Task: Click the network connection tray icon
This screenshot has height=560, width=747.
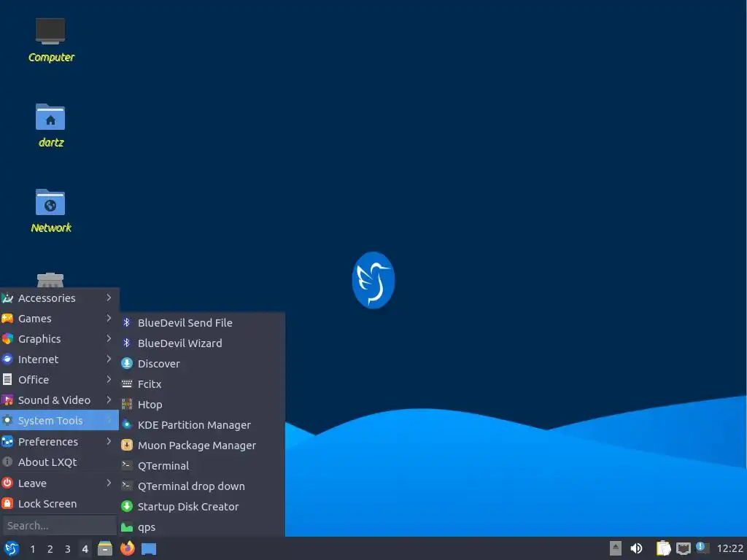Action: tap(683, 549)
